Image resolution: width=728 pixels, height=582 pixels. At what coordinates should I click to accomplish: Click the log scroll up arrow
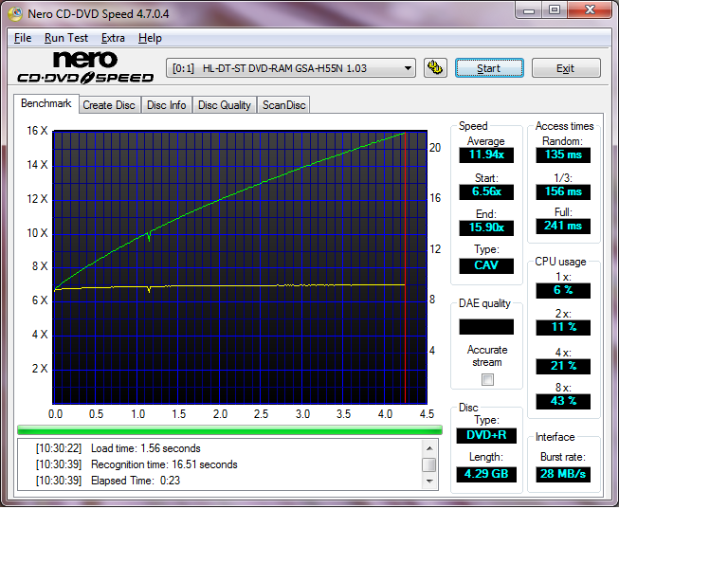click(429, 447)
